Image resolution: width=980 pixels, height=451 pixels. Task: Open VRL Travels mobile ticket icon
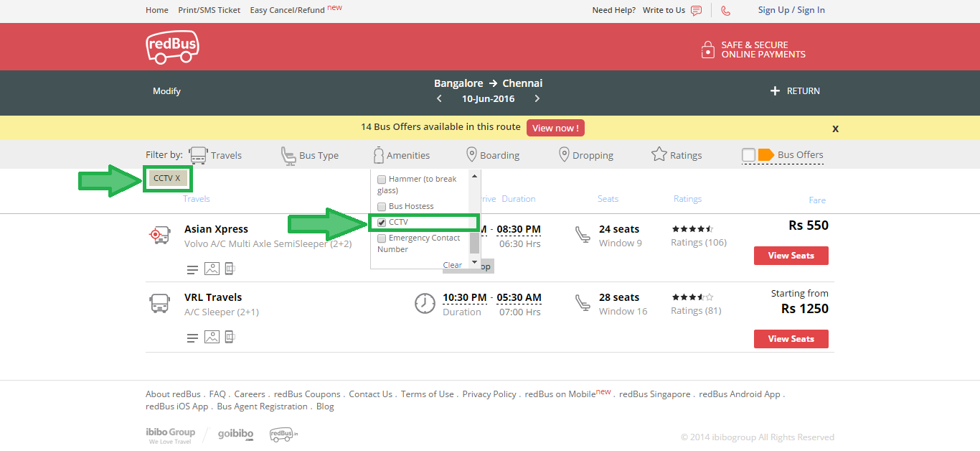230,337
